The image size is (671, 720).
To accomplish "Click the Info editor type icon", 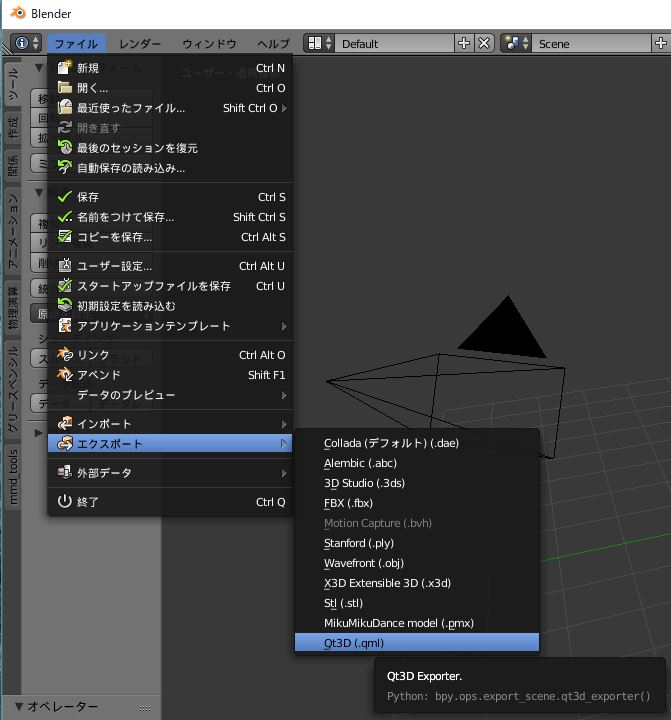I will point(22,43).
